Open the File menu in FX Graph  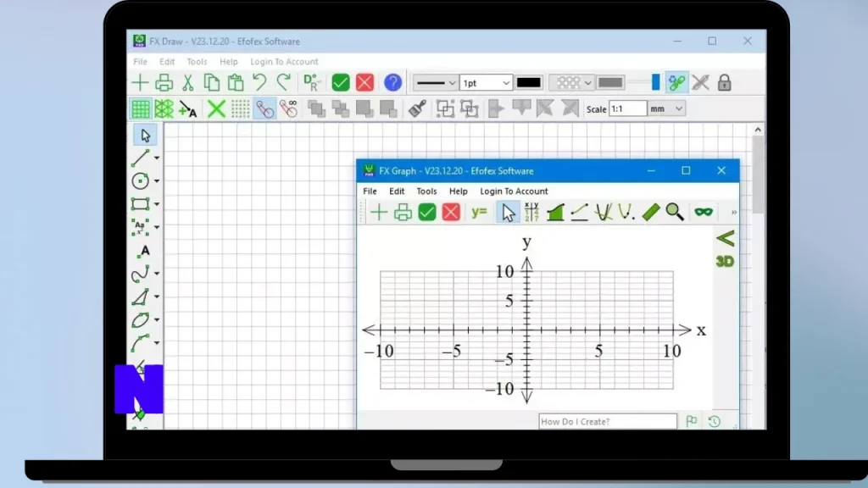click(x=370, y=191)
